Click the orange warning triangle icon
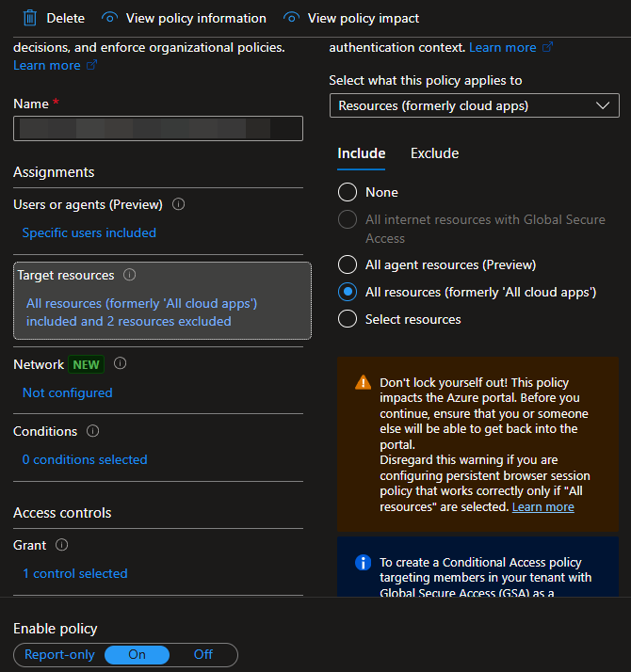The width and height of the screenshot is (631, 672). click(x=363, y=382)
